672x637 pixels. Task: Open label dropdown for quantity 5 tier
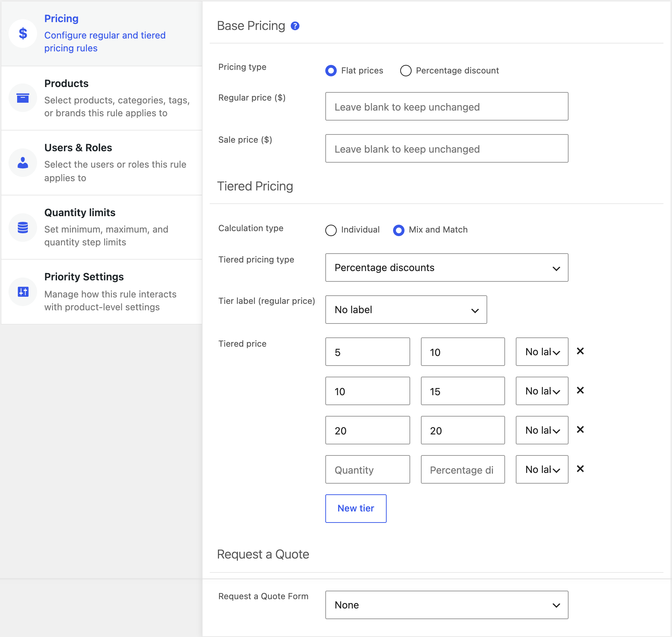click(x=542, y=352)
